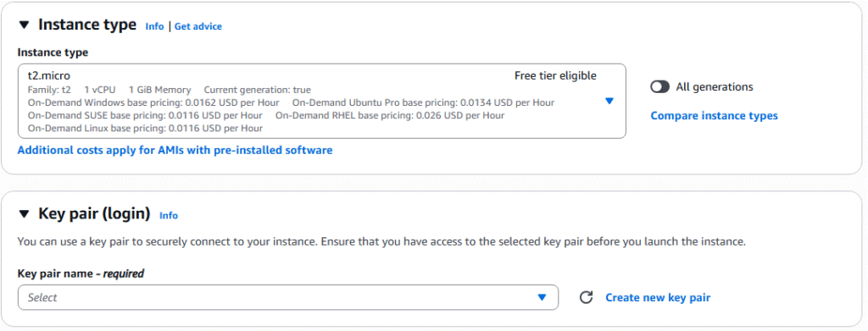Image resolution: width=868 pixels, height=331 pixels.
Task: Click the Get advice link
Action: 198,26
